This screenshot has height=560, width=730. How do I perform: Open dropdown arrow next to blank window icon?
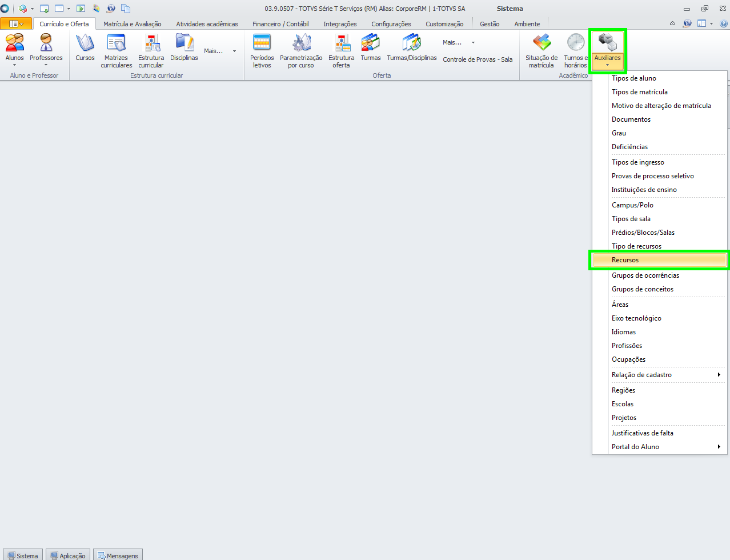[69, 9]
